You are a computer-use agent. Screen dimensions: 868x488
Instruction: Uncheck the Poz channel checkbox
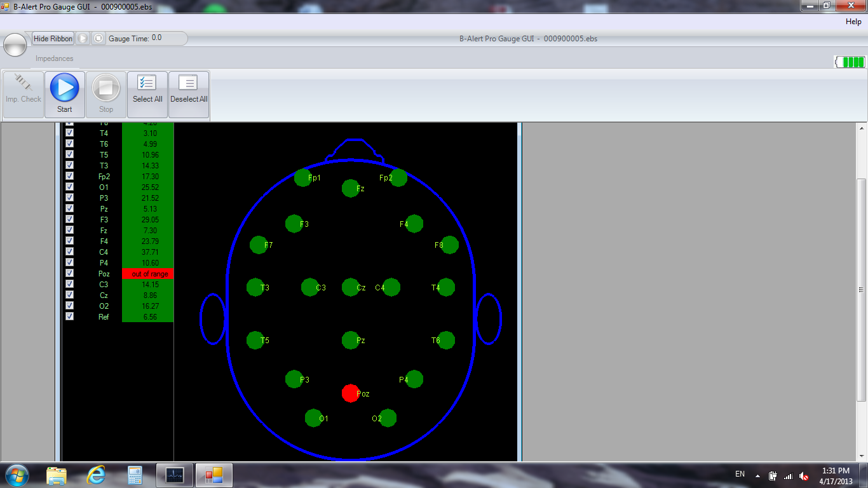(x=70, y=273)
